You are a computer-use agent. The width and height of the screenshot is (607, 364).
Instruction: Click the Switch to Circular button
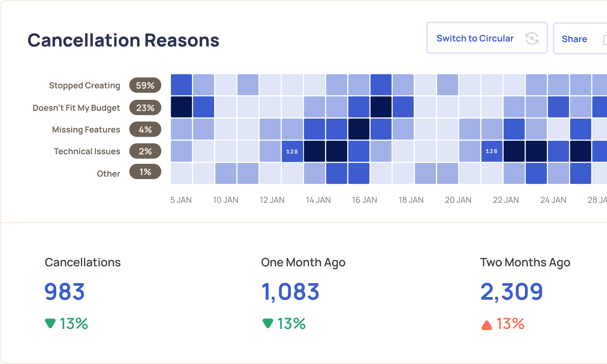point(487,38)
